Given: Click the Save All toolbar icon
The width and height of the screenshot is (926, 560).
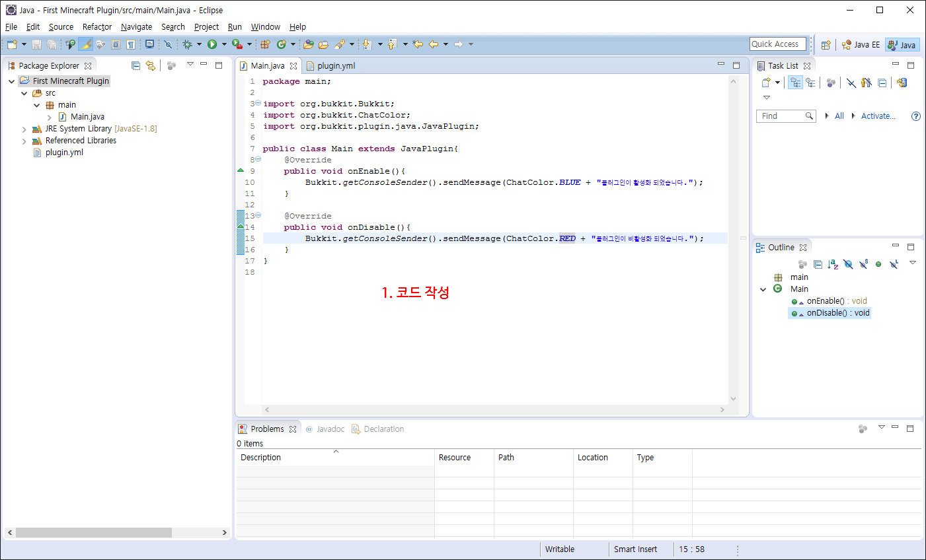Looking at the screenshot, I should (52, 44).
